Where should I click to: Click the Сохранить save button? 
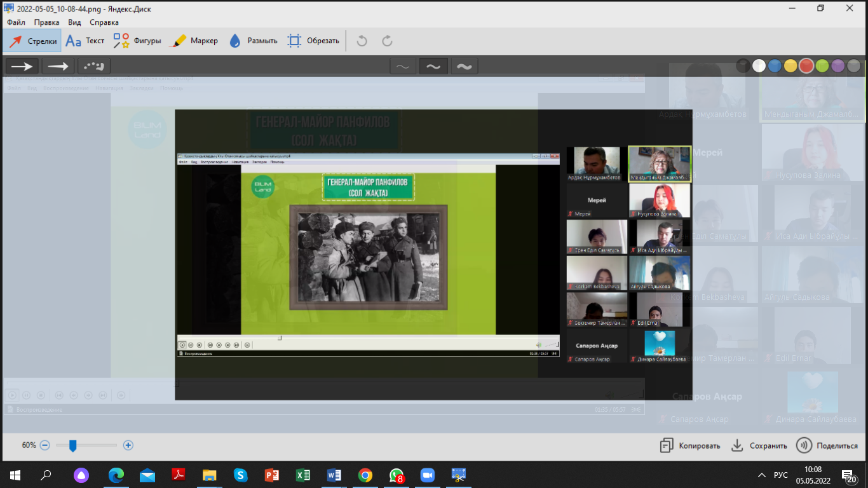tap(759, 445)
